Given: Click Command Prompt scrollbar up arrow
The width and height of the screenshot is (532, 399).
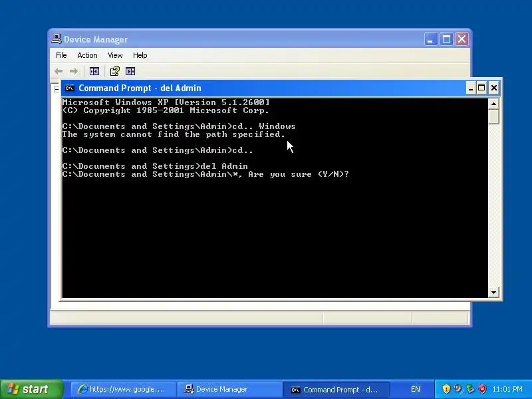Looking at the screenshot, I should point(493,104).
